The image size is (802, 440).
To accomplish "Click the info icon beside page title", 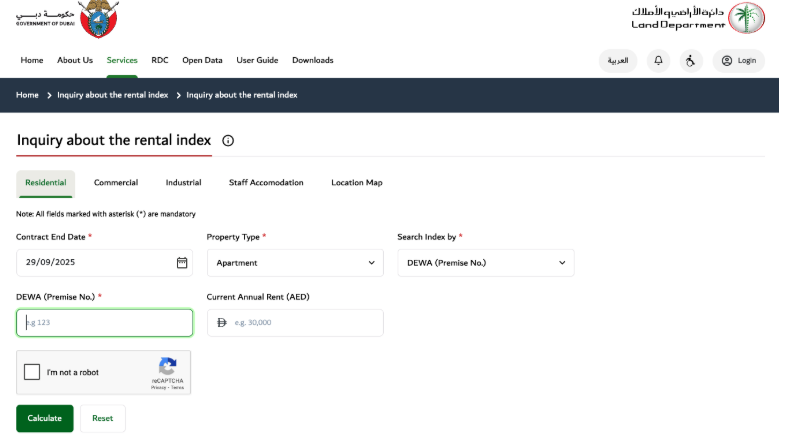I will pos(228,141).
